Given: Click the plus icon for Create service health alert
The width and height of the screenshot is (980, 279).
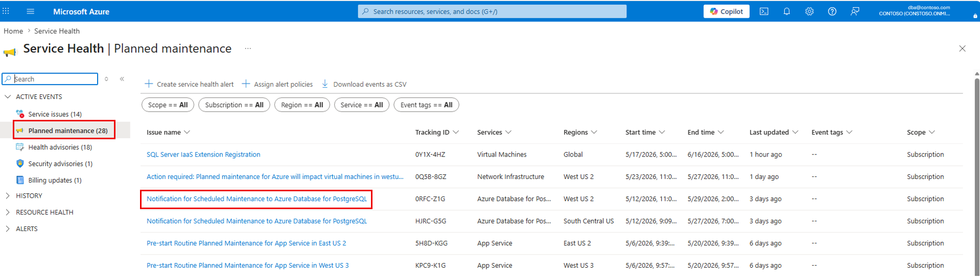Looking at the screenshot, I should [149, 84].
